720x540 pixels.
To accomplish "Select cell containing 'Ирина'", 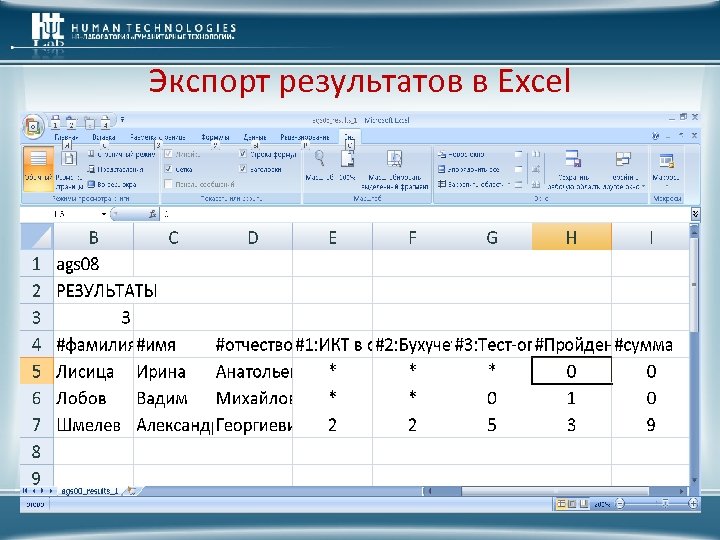I will pos(173,371).
